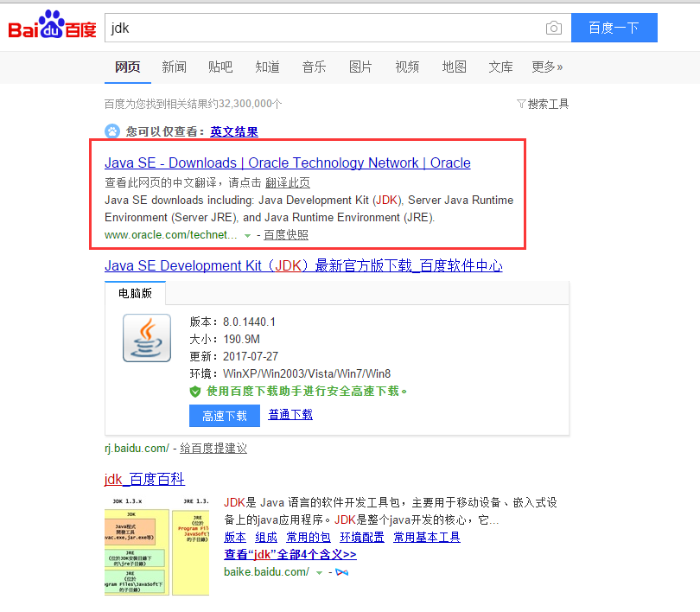Click the green shield security icon
The image size is (700, 612).
[195, 392]
